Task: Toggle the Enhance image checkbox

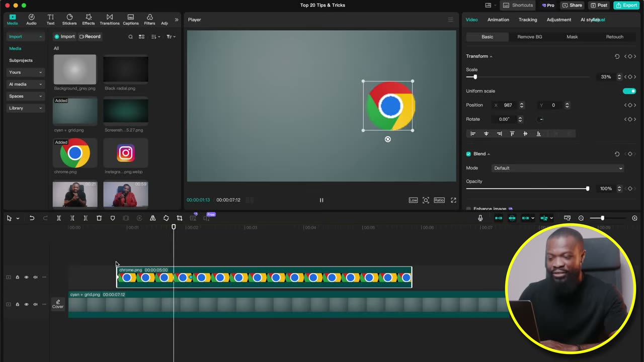Action: (x=468, y=209)
